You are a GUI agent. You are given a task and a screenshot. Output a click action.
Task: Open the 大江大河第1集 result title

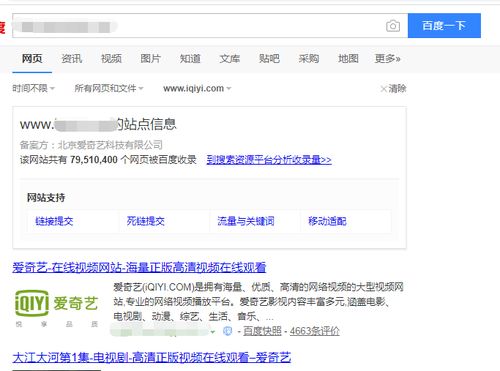[152, 358]
